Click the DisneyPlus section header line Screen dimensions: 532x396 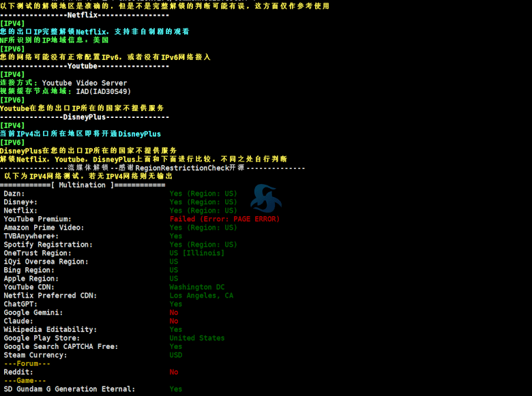85,117
